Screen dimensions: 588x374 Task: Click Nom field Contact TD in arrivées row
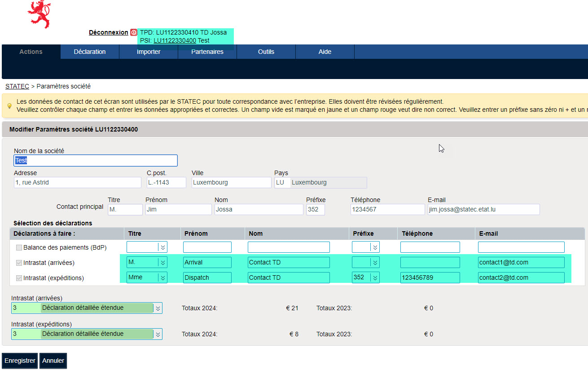289,262
